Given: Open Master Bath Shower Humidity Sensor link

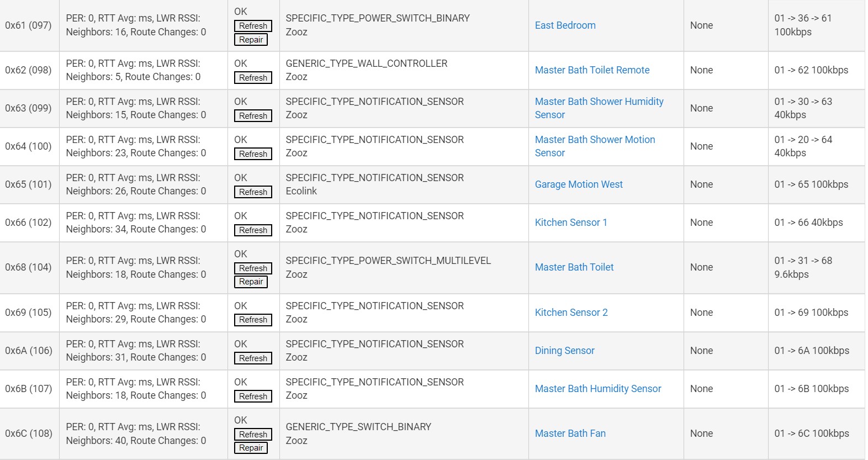Looking at the screenshot, I should tap(599, 108).
